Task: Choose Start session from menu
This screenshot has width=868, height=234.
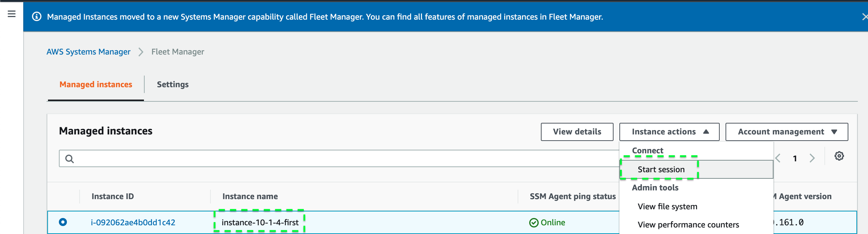Action: point(696,169)
